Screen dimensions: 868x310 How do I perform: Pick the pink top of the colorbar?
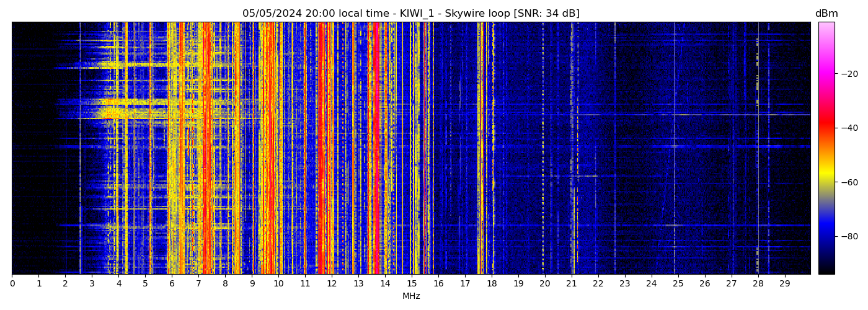pos(826,28)
